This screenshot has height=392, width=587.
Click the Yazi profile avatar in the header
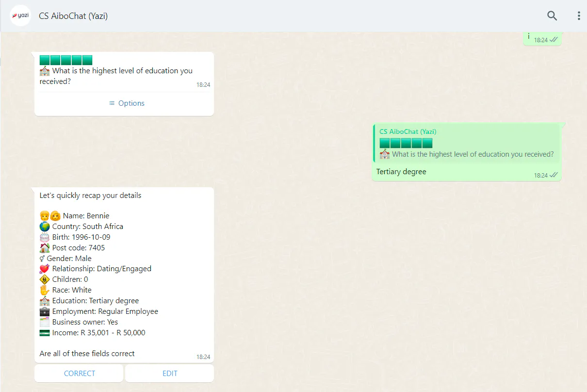[x=20, y=16]
